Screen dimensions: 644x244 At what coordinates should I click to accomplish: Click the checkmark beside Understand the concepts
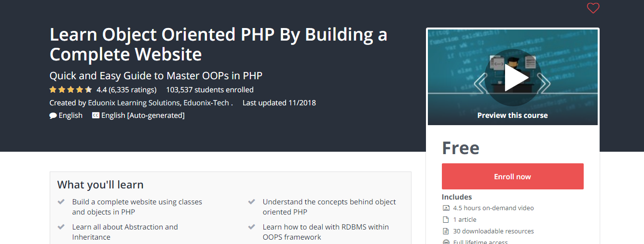pos(252,201)
